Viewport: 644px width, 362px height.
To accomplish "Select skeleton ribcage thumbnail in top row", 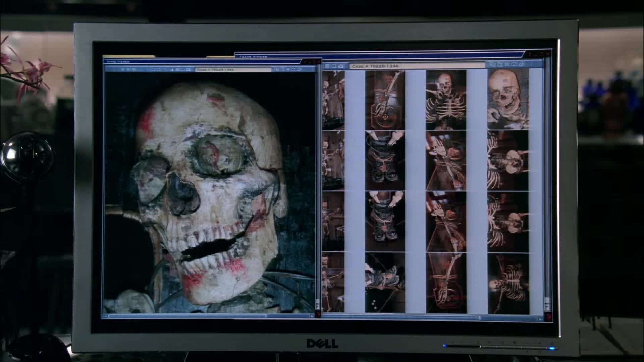I will [x=446, y=100].
